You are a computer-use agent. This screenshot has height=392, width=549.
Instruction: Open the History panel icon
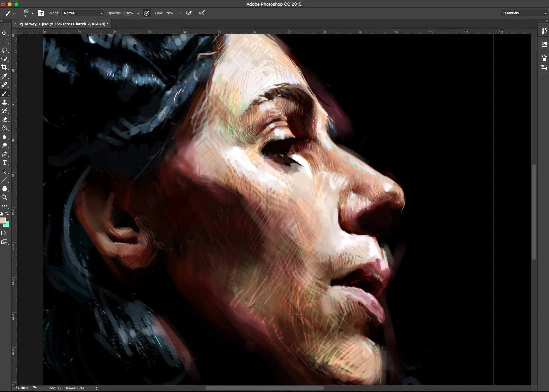[x=544, y=31]
